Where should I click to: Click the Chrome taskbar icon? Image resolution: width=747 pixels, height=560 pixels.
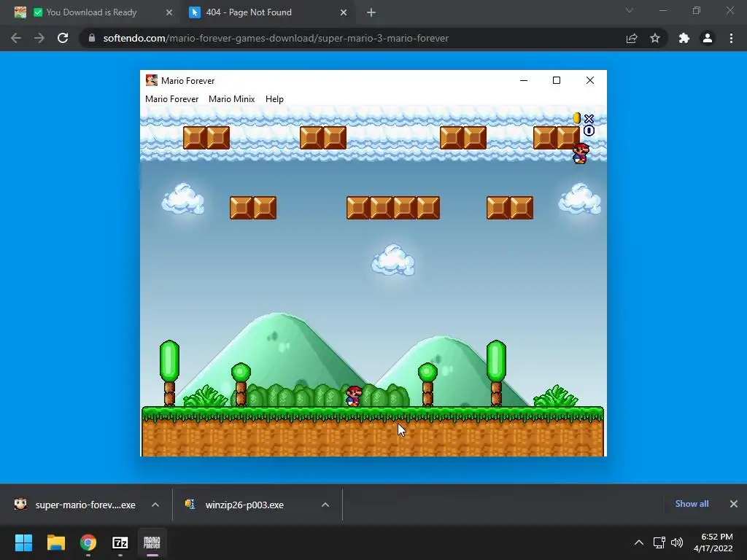coord(88,542)
